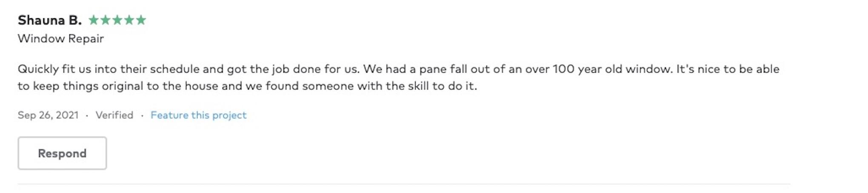
Task: Click the Window Repair service label
Action: tap(61, 39)
